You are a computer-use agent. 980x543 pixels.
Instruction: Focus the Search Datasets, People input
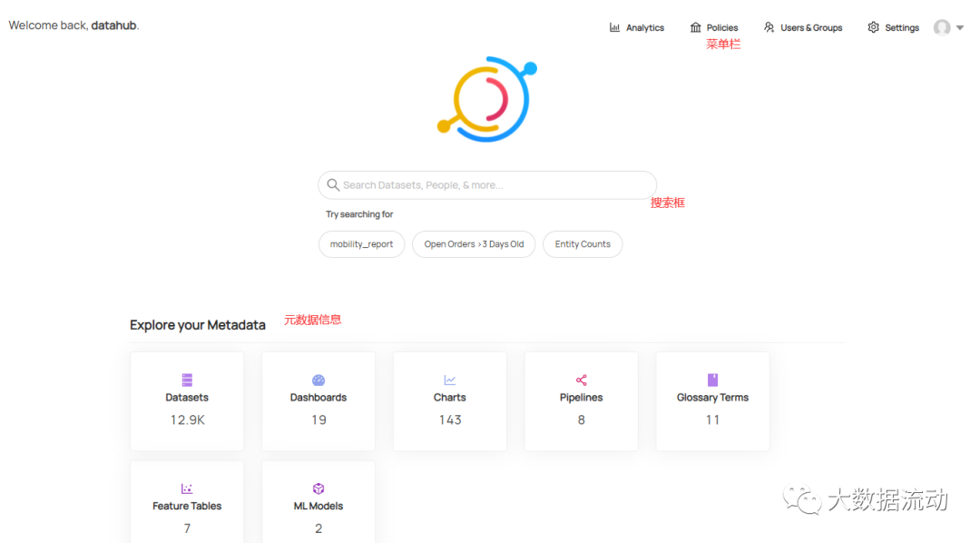487,185
